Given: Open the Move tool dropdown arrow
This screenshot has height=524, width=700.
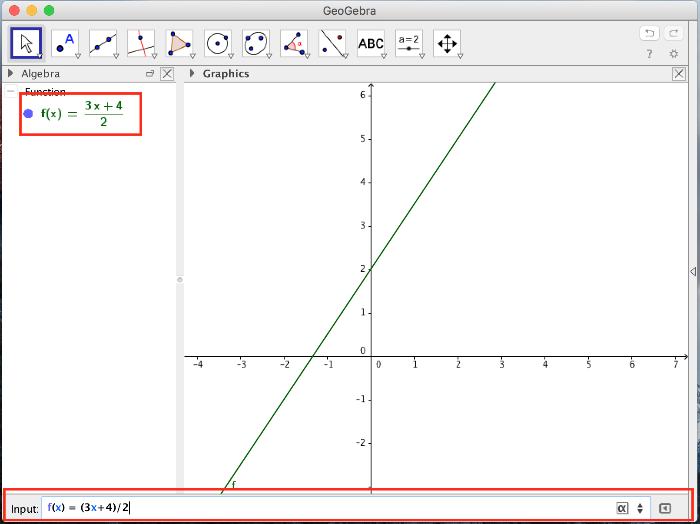Looking at the screenshot, I should (39, 56).
